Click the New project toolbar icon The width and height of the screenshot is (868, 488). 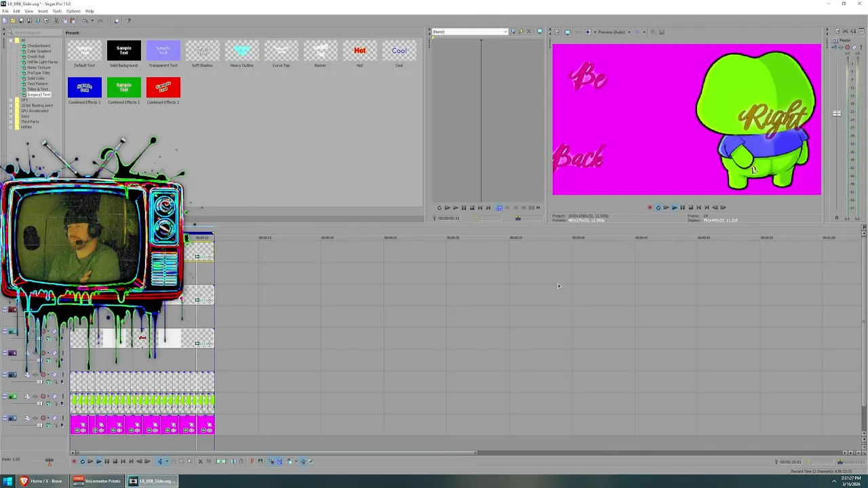(x=5, y=20)
